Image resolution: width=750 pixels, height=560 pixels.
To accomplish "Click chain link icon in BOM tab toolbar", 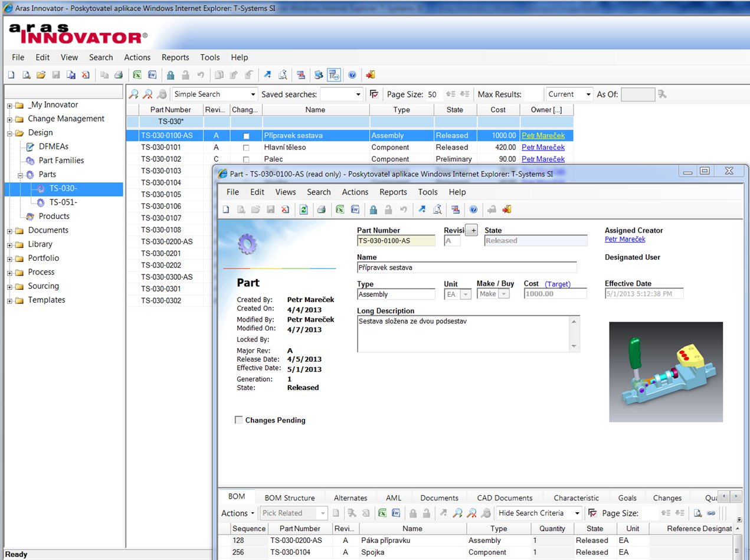I will click(711, 513).
